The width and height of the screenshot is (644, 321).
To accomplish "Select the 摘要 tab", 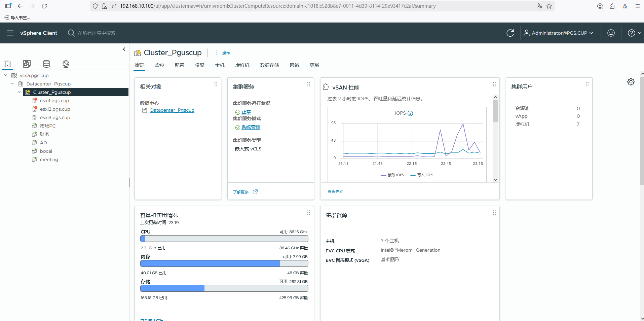I will tap(139, 65).
